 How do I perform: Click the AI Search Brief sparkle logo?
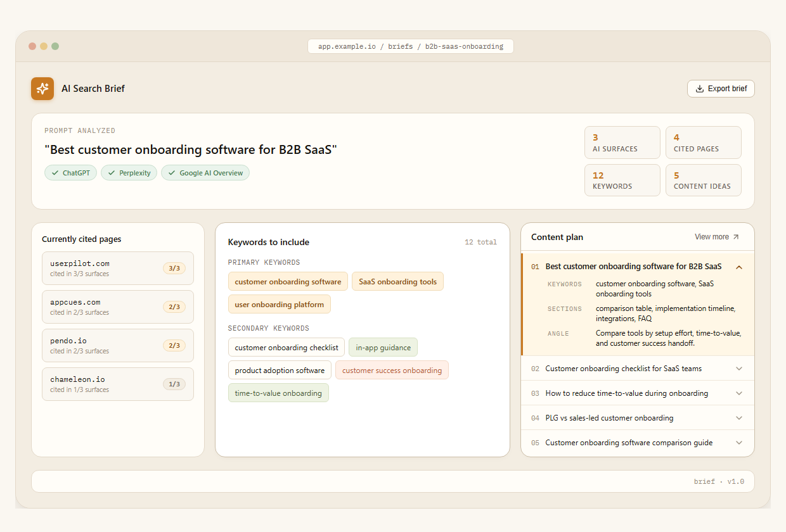click(42, 89)
